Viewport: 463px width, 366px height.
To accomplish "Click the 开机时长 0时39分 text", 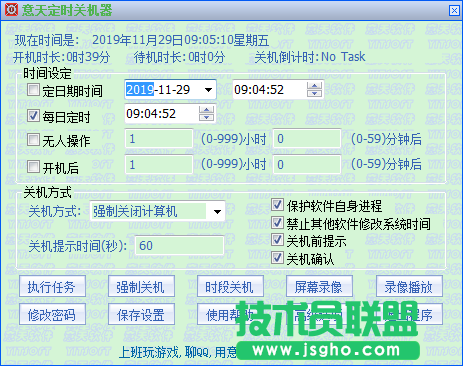I will pyautogui.click(x=61, y=57).
